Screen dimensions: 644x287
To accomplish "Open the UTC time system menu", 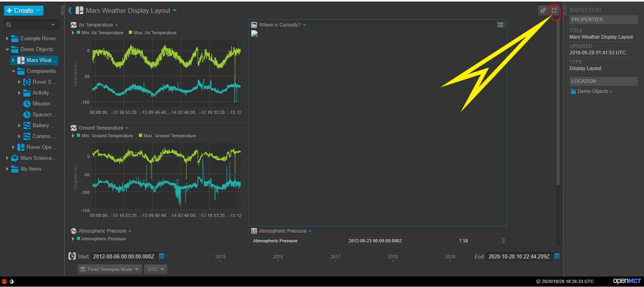I will coord(156,269).
